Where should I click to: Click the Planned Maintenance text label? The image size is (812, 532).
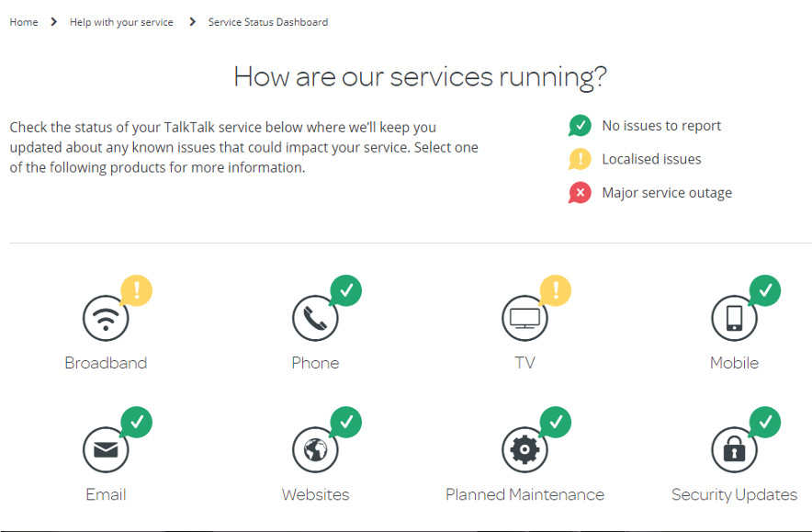tap(524, 494)
